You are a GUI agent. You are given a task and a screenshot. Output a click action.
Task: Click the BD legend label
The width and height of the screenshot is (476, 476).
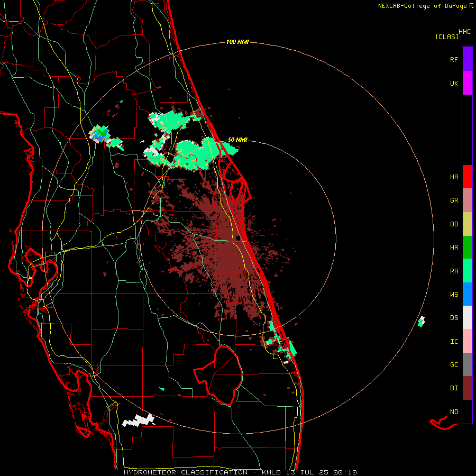coord(454,224)
